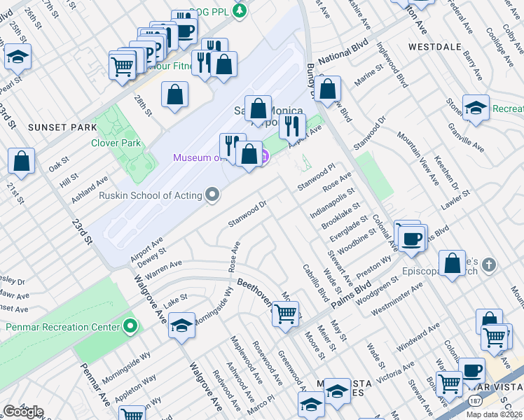Screen dimensions: 524x420
Task: Open the purple Museum pin
Action: tap(265, 156)
